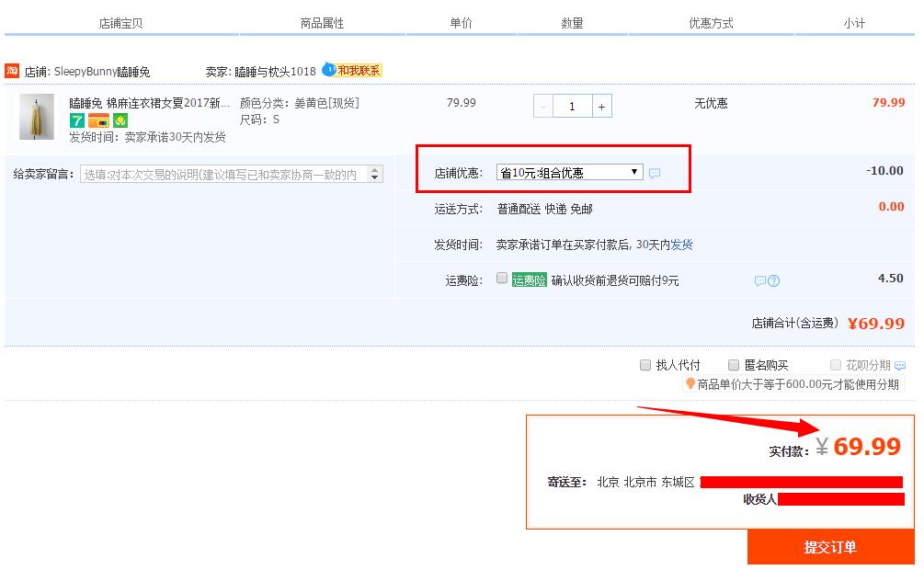Check the 找人代付 option
The image size is (924, 570).
tap(645, 365)
